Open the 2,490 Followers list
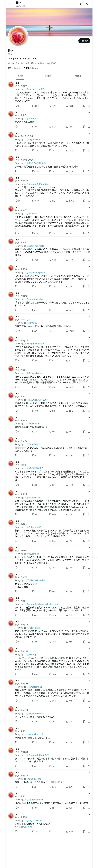98x868 pixels. [31, 68]
